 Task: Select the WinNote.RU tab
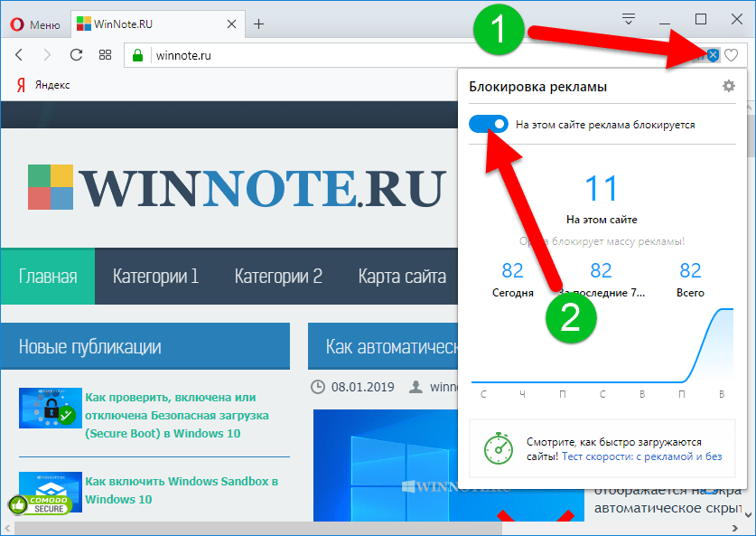coord(156,24)
